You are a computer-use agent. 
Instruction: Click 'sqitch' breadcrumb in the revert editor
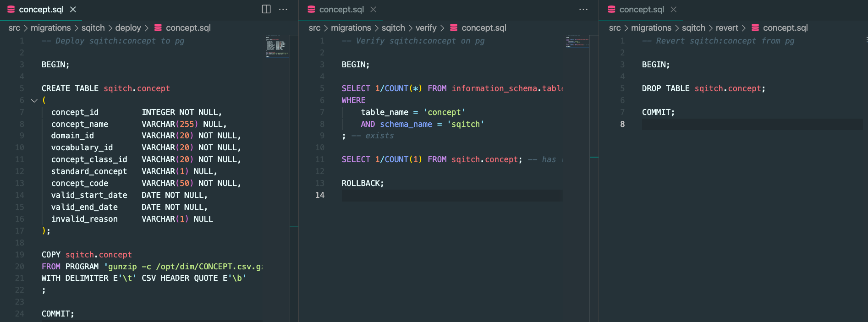point(693,28)
